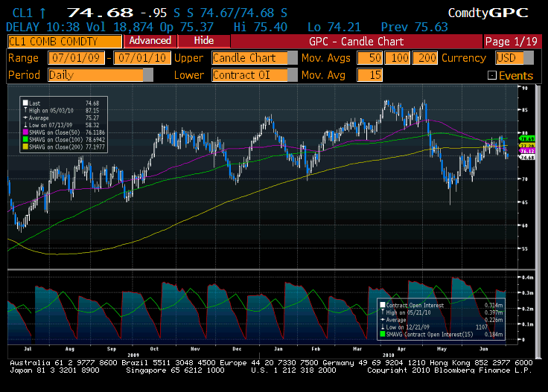Enable the Events checkbox
Viewport: 548px width, 392px height.
pos(491,75)
